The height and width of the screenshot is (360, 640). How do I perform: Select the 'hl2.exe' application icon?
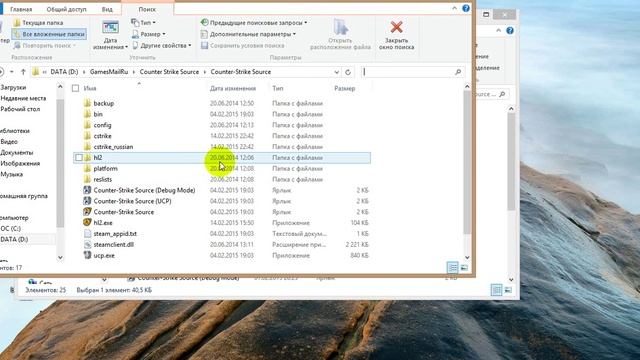tap(87, 222)
